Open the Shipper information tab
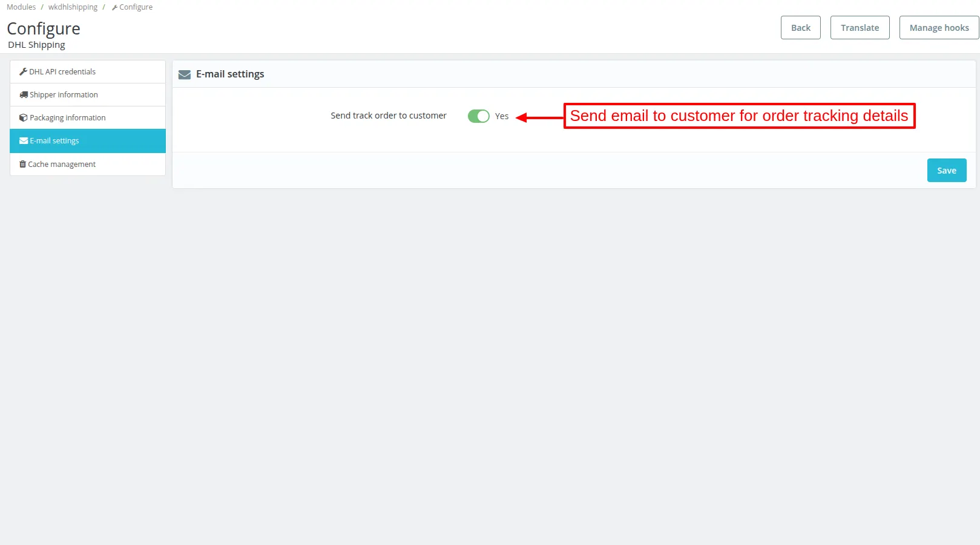Image resolution: width=980 pixels, height=545 pixels. pos(88,94)
